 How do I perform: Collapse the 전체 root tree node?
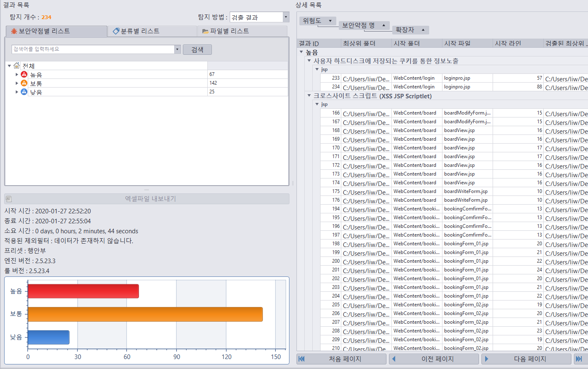coord(9,66)
